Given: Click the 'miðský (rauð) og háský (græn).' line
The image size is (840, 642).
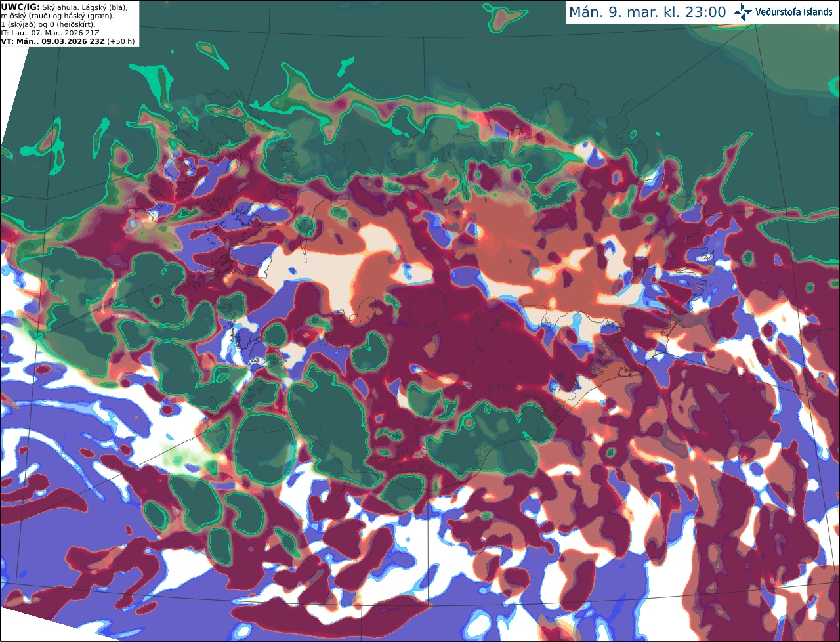Looking at the screenshot, I should [x=57, y=16].
